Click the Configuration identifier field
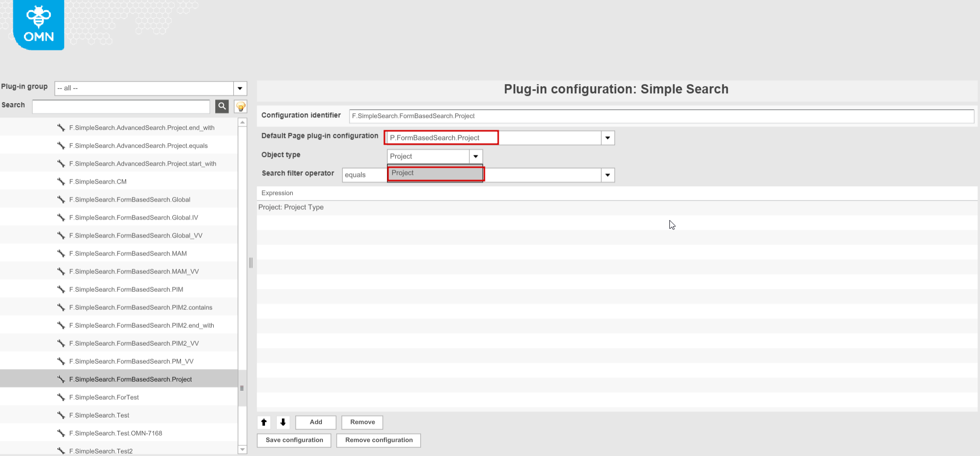The image size is (980, 456). point(662,116)
